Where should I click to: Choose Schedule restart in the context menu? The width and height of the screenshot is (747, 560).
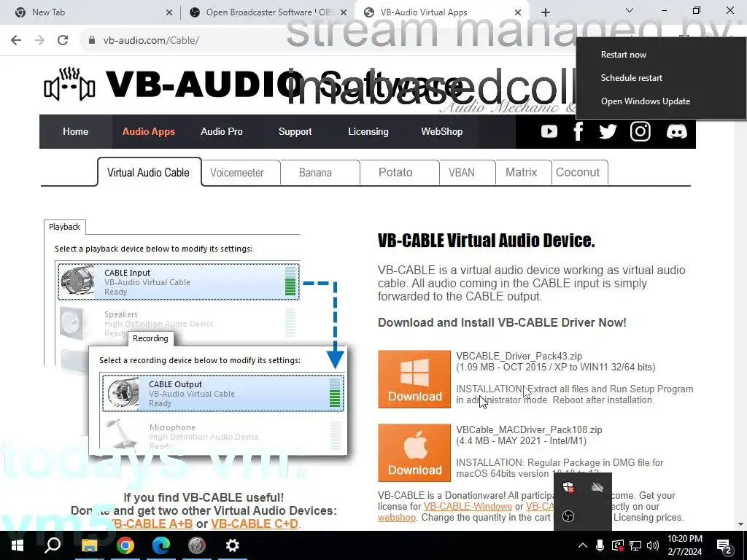631,77
